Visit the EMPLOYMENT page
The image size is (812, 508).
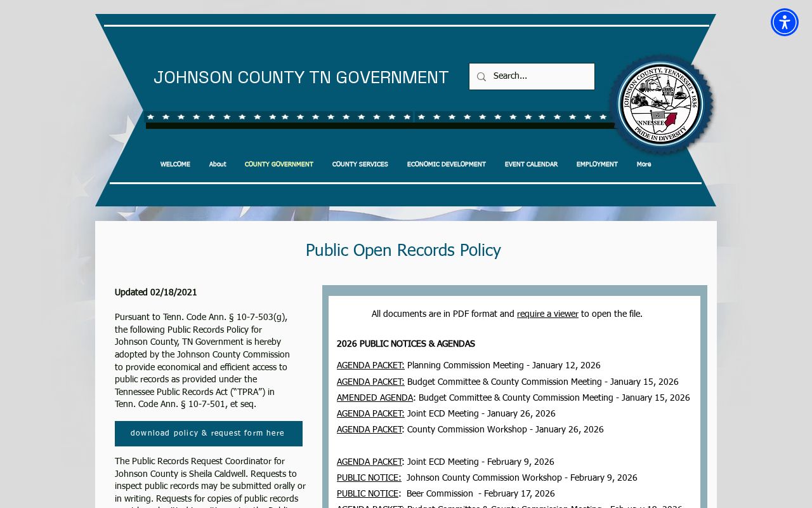(597, 164)
